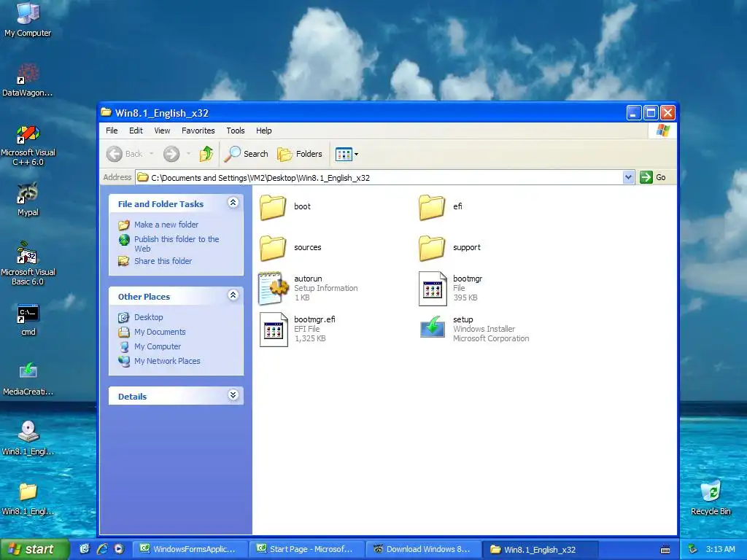Select the sources folder icon
The width and height of the screenshot is (747, 560).
point(273,248)
